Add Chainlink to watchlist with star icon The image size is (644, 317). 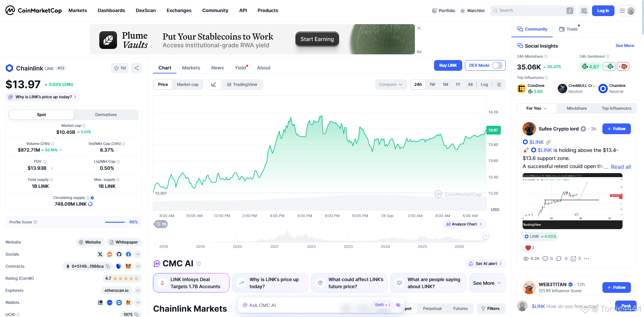[x=120, y=68]
